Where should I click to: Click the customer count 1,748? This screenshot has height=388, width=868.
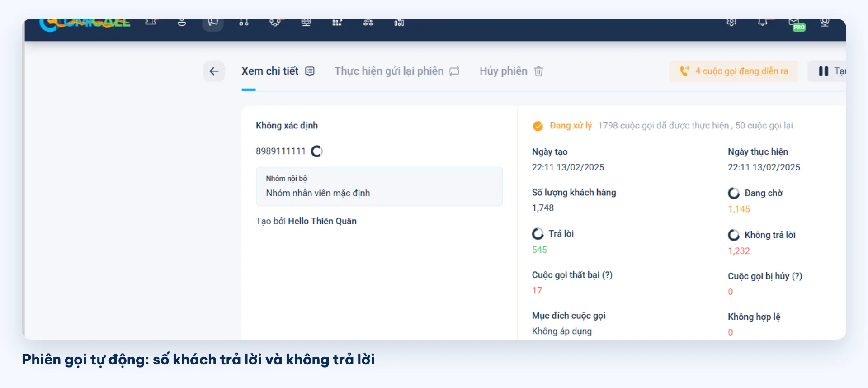tap(542, 208)
